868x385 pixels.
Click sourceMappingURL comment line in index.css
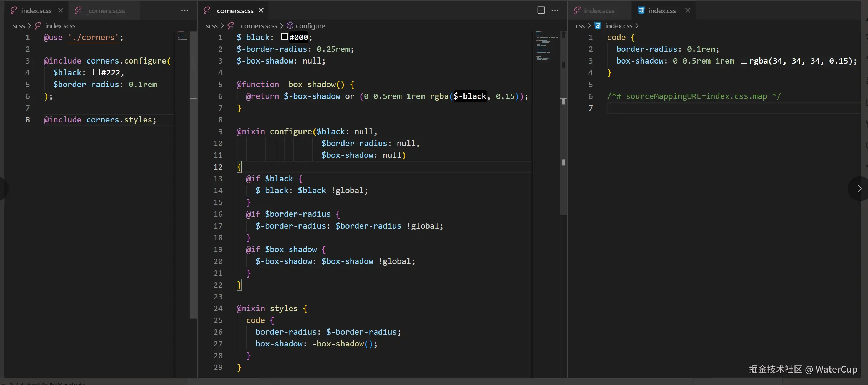[694, 96]
